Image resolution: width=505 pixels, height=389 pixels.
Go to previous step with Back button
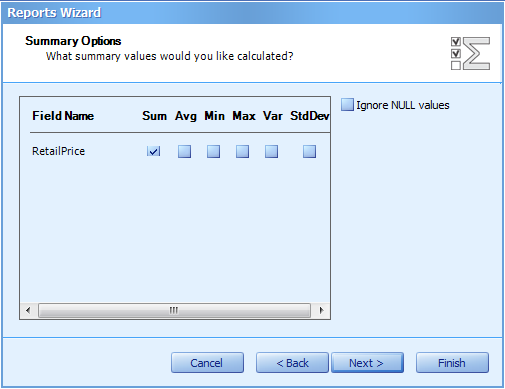292,363
